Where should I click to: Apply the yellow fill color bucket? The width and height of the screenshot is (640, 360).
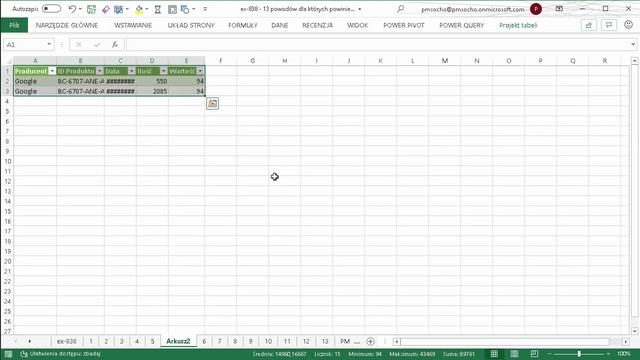click(x=139, y=9)
